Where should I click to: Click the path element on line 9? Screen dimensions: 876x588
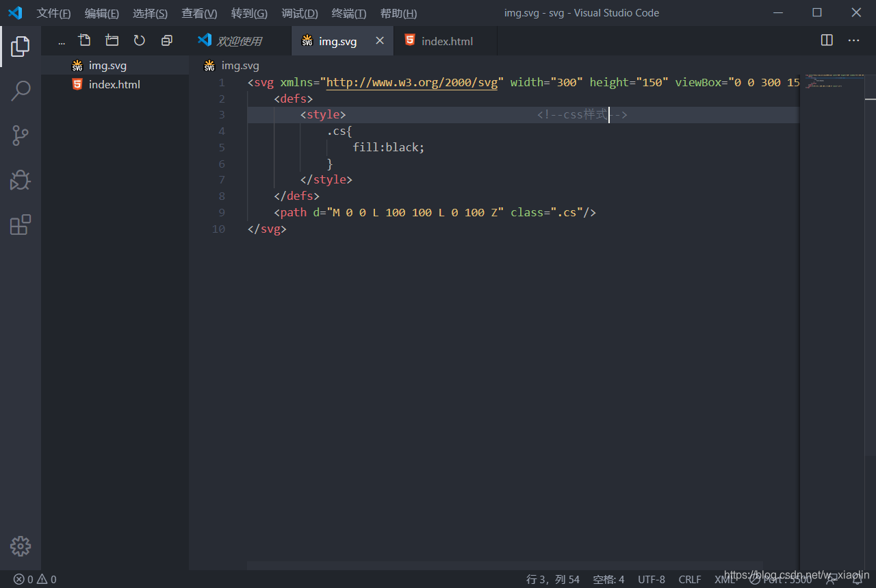pos(435,212)
